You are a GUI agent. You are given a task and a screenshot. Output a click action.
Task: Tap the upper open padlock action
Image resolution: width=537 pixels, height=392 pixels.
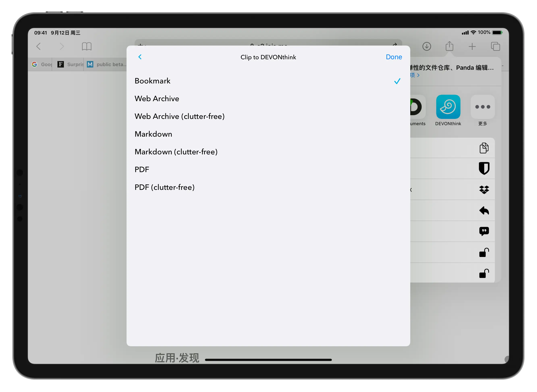point(484,252)
